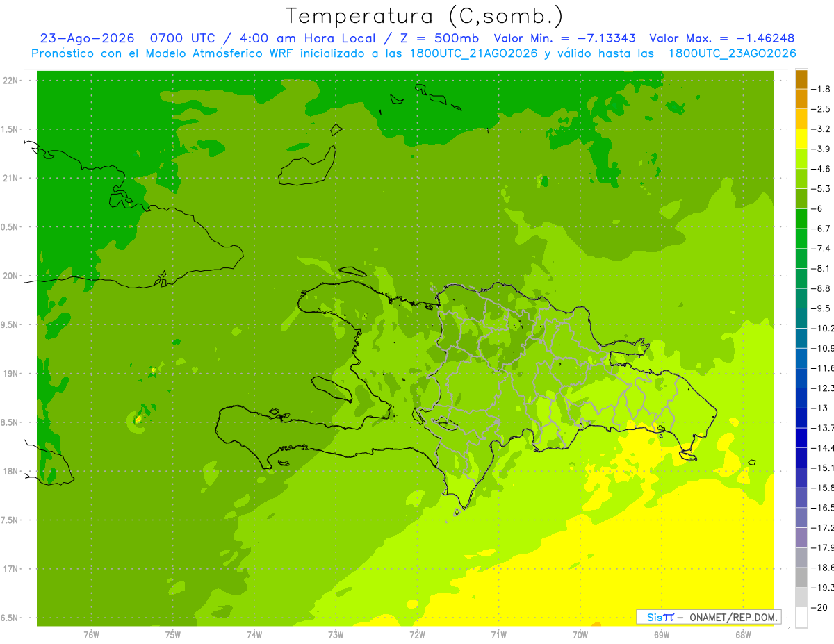Click the "-4.6" colorbar label
This screenshot has height=644, width=834.
[x=822, y=169]
